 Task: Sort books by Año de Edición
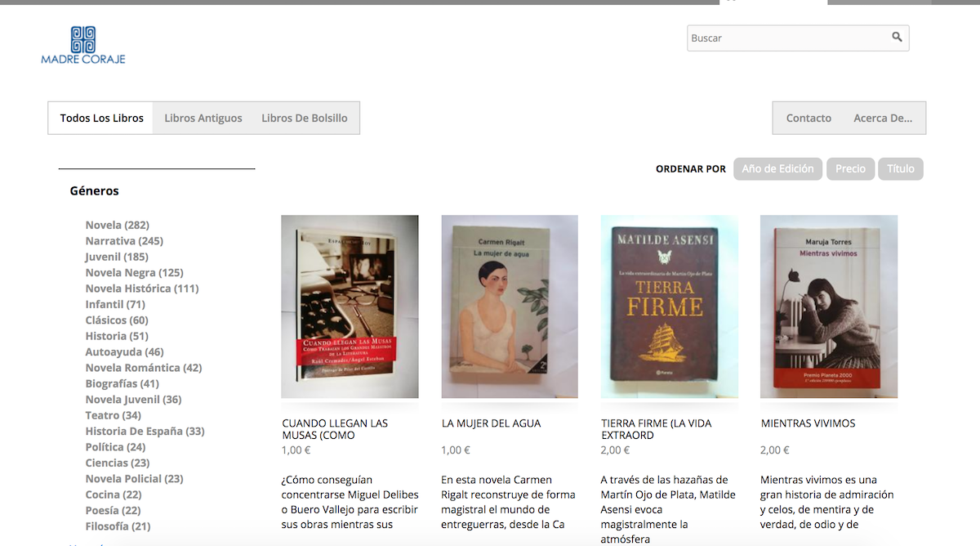tap(777, 168)
